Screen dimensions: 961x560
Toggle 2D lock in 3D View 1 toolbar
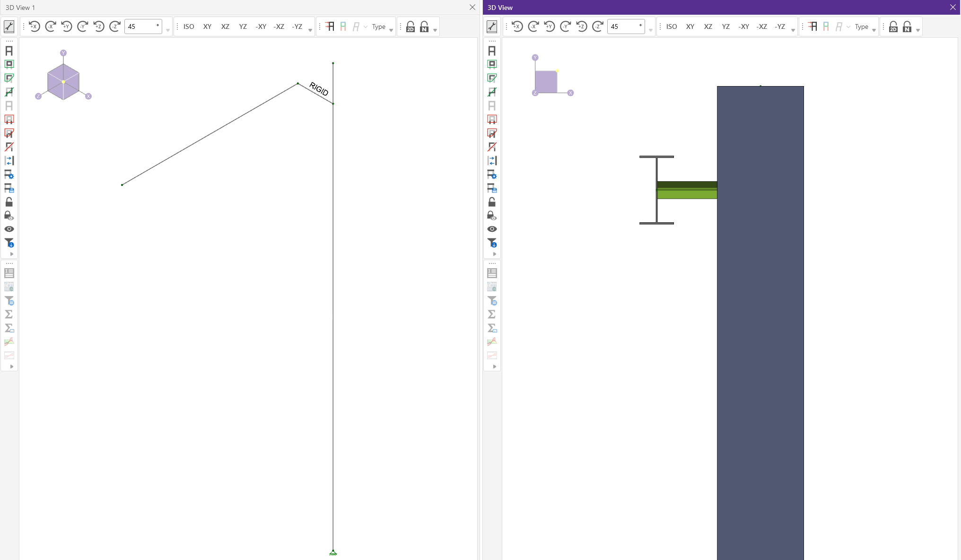[411, 26]
